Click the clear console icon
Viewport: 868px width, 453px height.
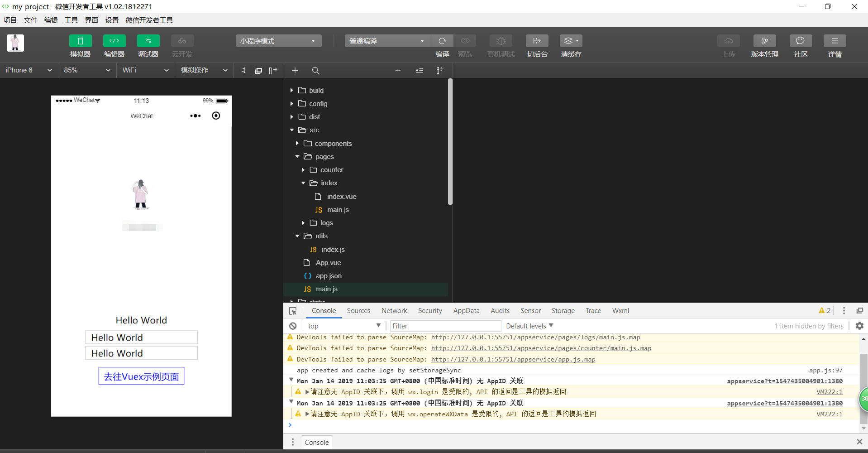[293, 326]
